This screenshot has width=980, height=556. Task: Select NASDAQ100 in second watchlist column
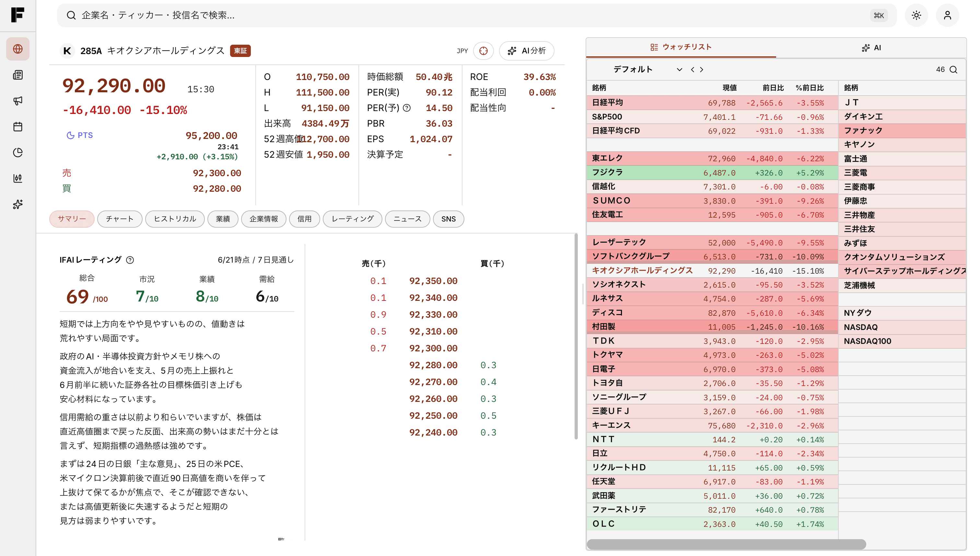903,341
